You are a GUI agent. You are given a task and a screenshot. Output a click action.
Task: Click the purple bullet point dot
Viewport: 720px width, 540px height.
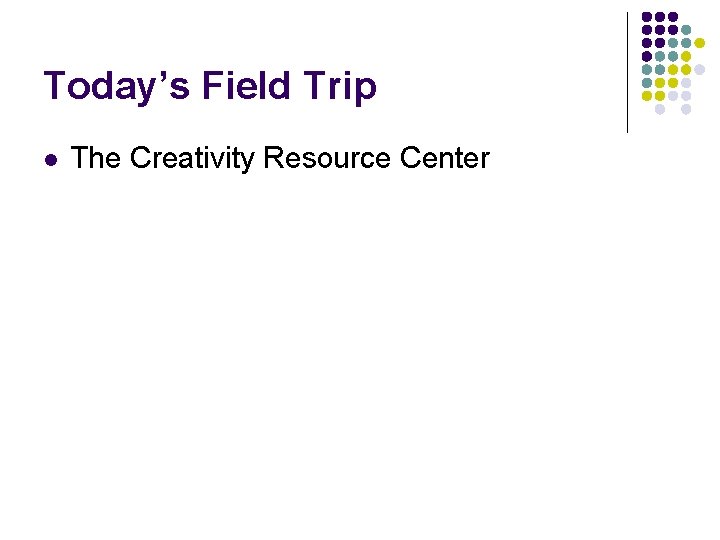[51, 160]
